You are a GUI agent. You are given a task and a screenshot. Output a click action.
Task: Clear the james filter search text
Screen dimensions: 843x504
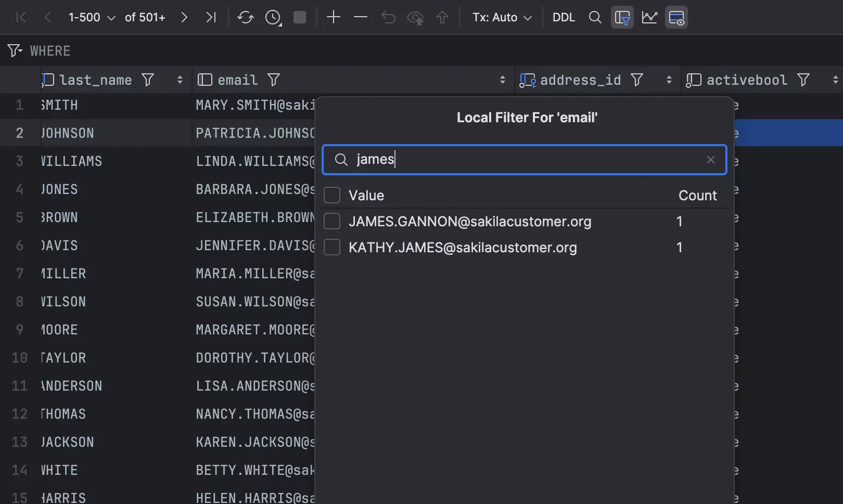(x=710, y=160)
